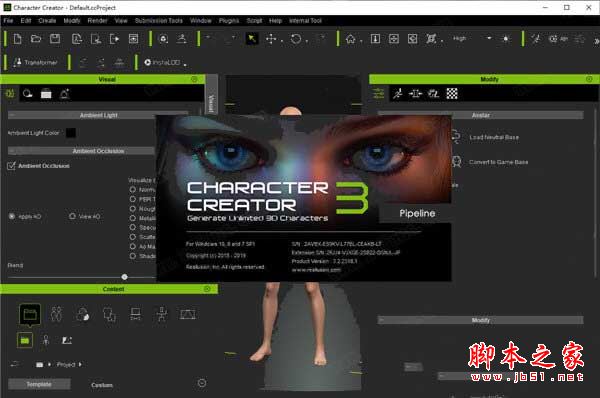Create a new project with the New icon
The height and width of the screenshot is (398, 600).
17,39
